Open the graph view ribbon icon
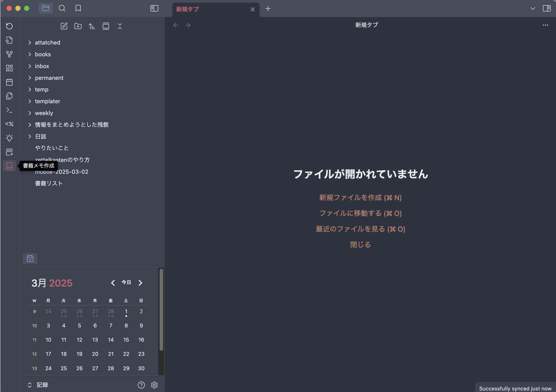 (9, 54)
